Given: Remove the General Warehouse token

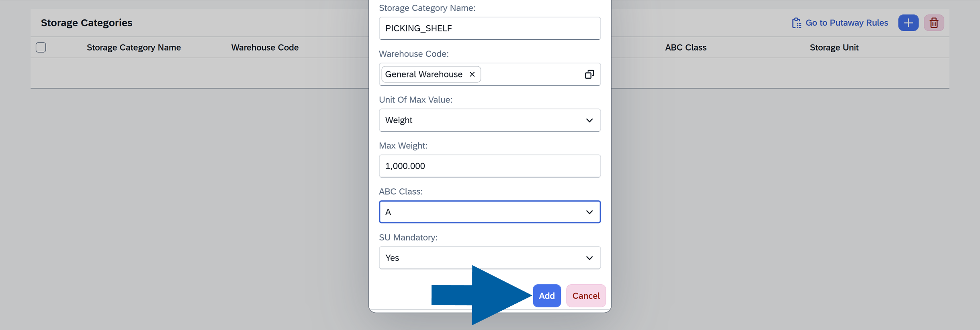Looking at the screenshot, I should tap(472, 74).
